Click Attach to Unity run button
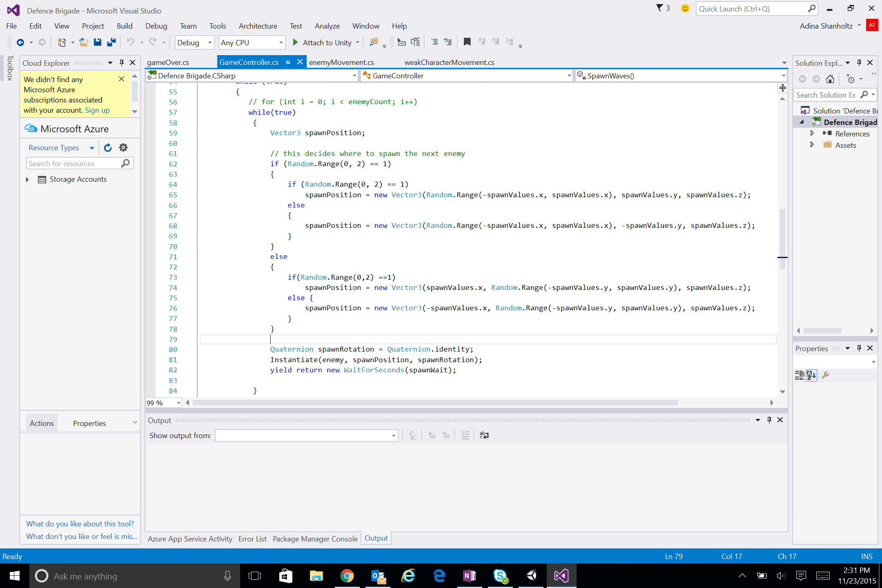Viewport: 882px width, 588px height. pos(322,42)
